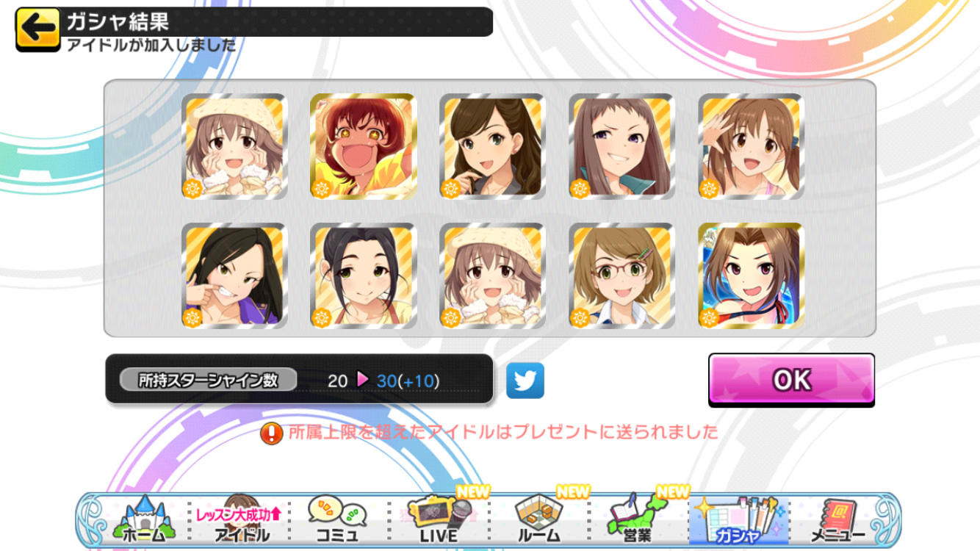Open the アイドル menu icon
Viewport: 980px width, 551px height.
[241, 519]
